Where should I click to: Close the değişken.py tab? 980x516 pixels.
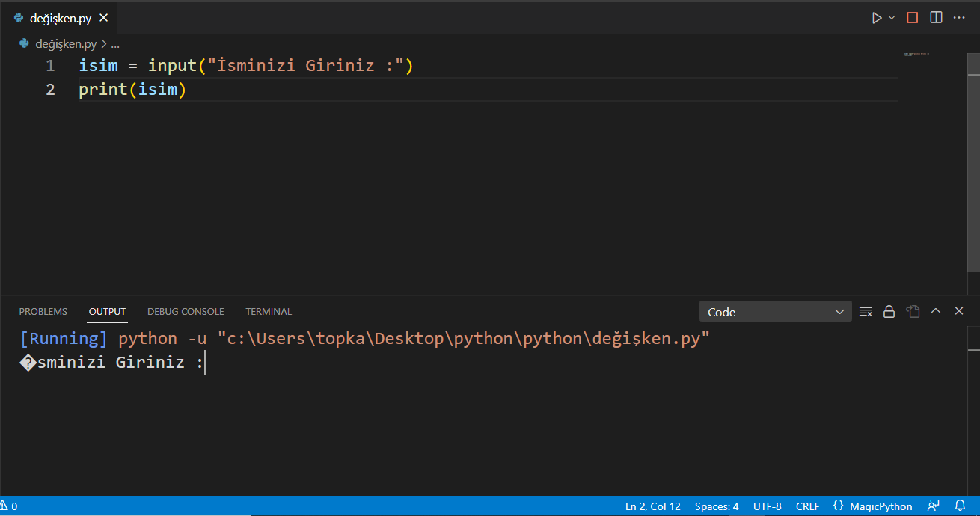(103, 18)
